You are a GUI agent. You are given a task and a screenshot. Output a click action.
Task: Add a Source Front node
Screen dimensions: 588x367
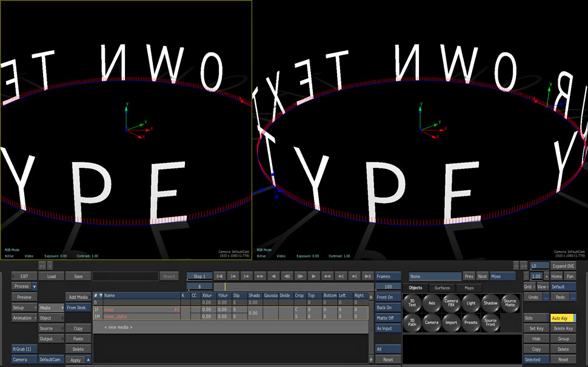pyautogui.click(x=490, y=323)
